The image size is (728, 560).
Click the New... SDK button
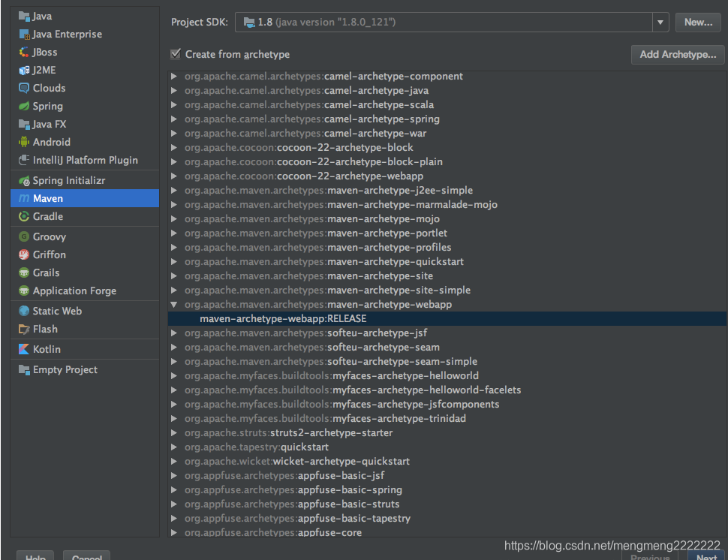698,23
